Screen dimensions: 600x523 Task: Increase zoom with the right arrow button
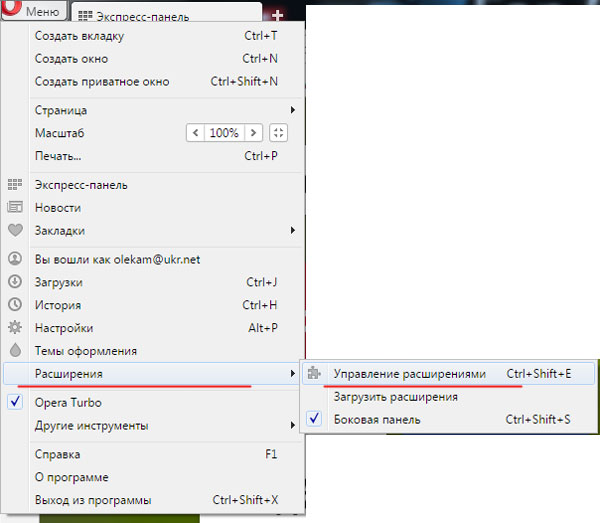click(x=254, y=133)
